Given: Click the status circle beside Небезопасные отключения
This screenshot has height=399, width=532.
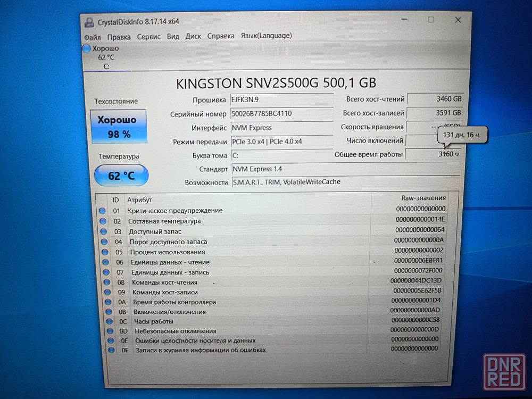Looking at the screenshot, I should (109, 331).
